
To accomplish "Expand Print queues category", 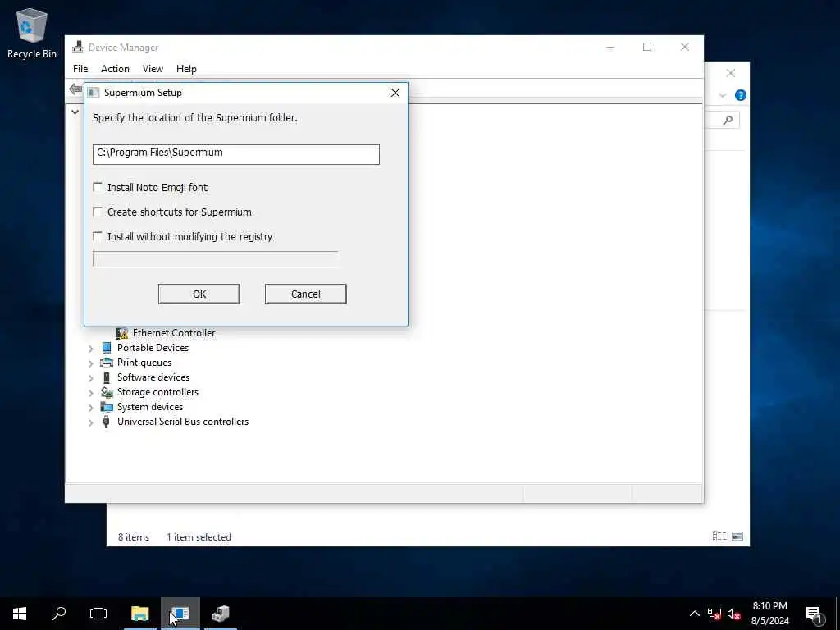I will coord(90,363).
